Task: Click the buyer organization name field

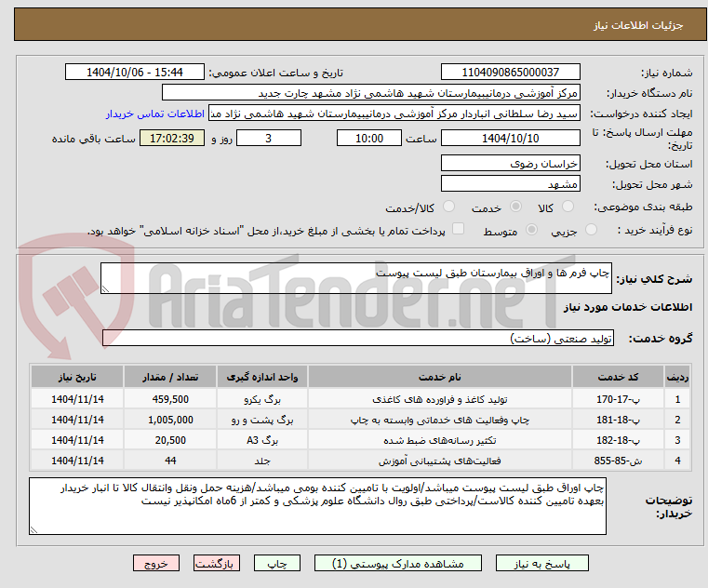Action: click(370, 93)
